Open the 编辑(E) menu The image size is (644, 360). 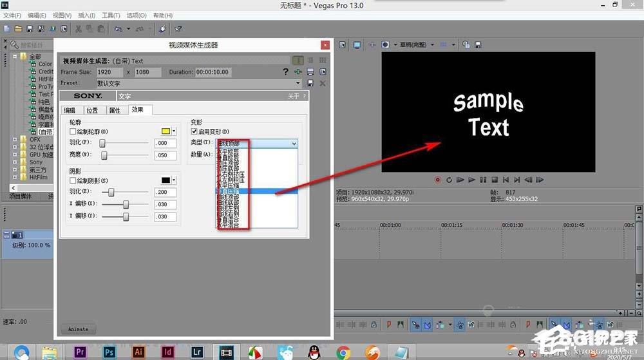tap(37, 15)
